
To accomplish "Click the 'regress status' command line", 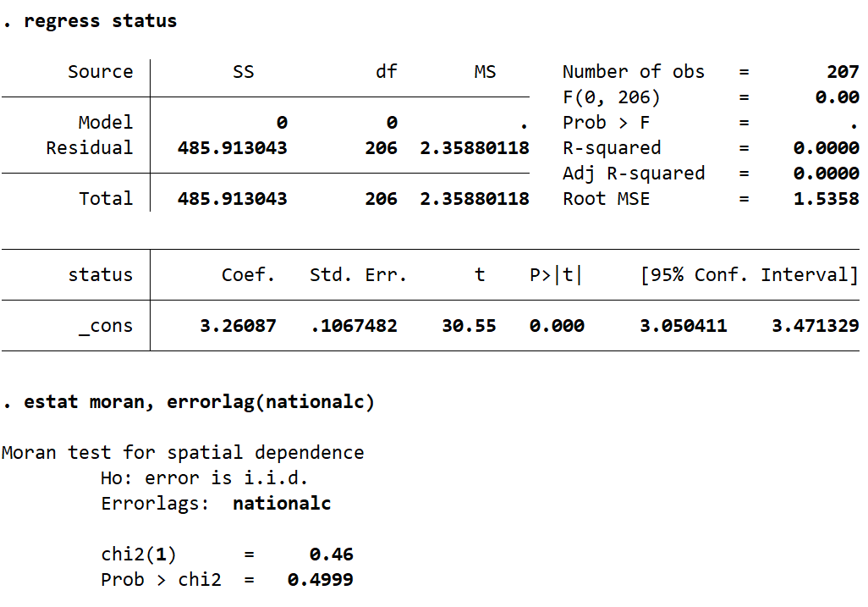I will click(100, 21).
